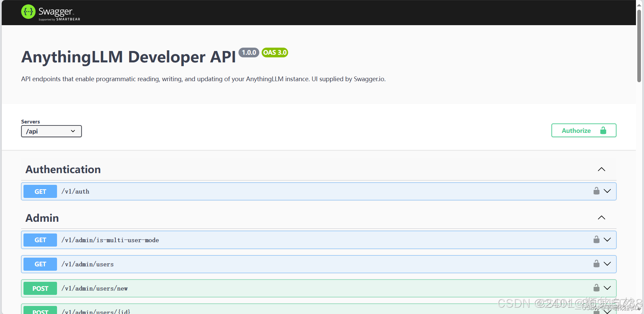Click the OAS 3.0 badge

coord(275,53)
